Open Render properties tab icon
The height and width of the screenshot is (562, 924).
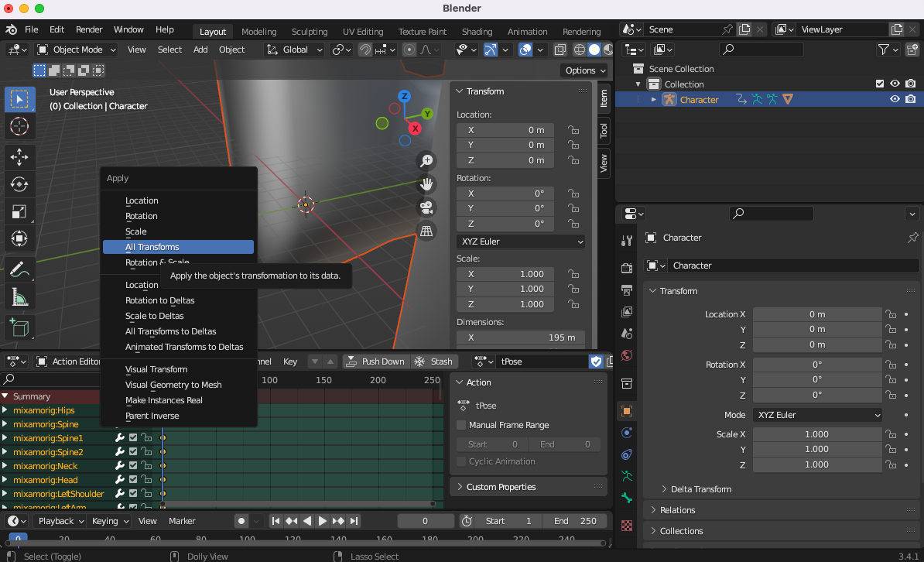coord(627,269)
